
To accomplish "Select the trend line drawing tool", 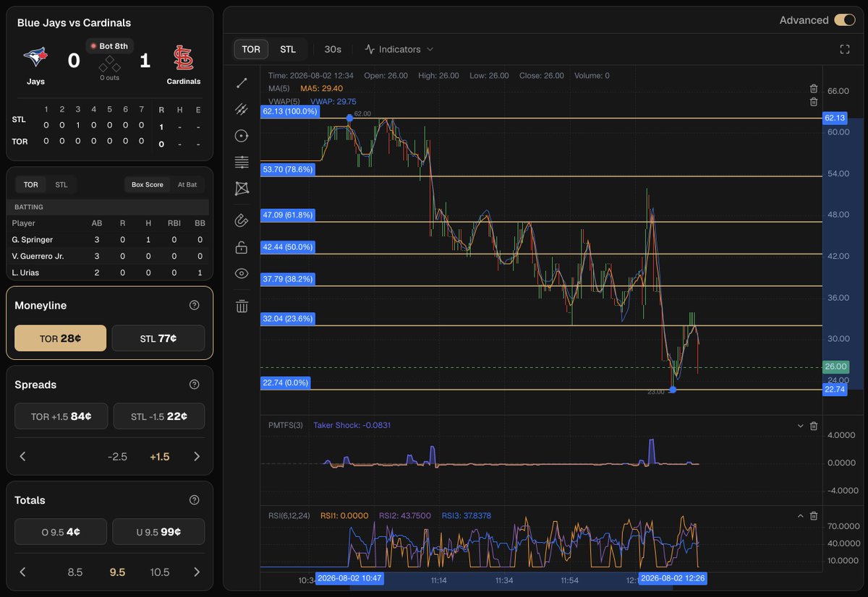I will 242,83.
